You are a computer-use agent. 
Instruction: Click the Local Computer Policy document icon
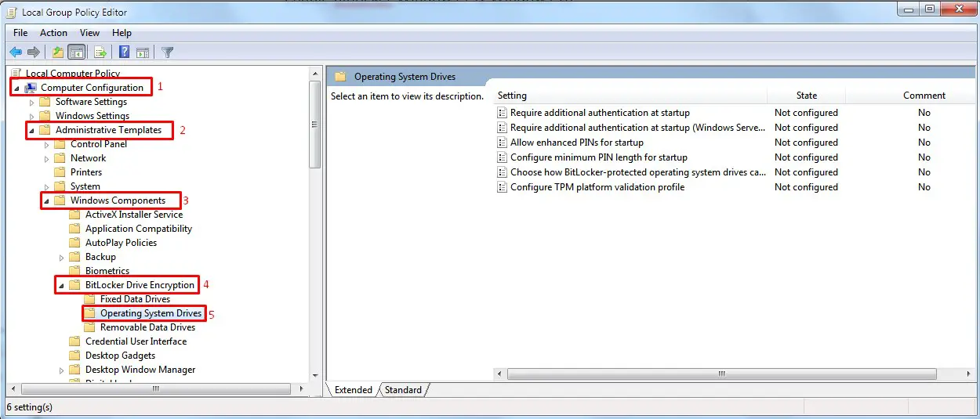pos(16,74)
